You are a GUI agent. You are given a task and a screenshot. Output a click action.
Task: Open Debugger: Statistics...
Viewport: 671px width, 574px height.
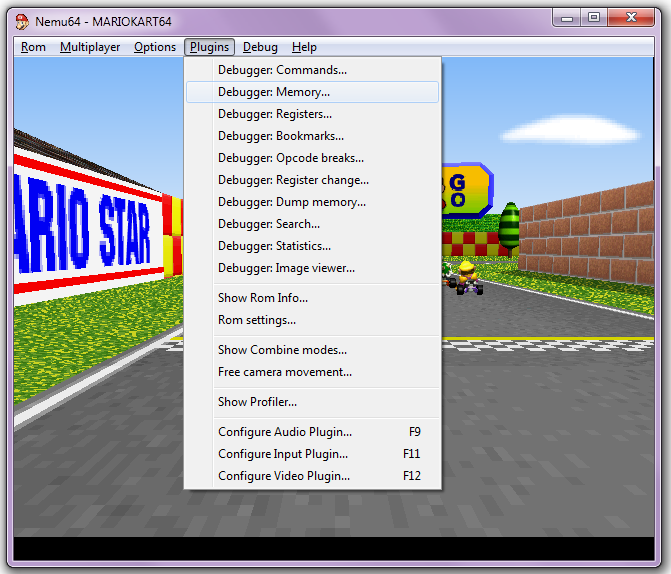coord(312,246)
